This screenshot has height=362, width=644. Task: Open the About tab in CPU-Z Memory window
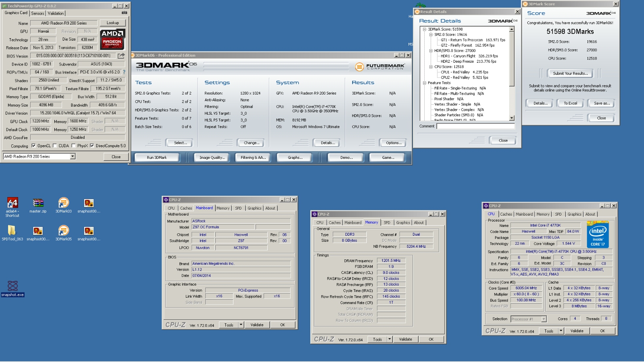tap(419, 223)
